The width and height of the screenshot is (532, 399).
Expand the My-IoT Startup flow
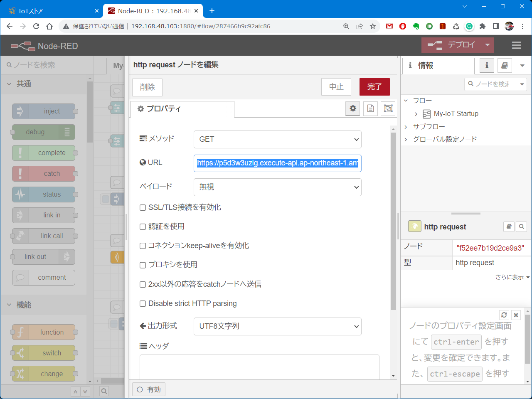tap(416, 114)
